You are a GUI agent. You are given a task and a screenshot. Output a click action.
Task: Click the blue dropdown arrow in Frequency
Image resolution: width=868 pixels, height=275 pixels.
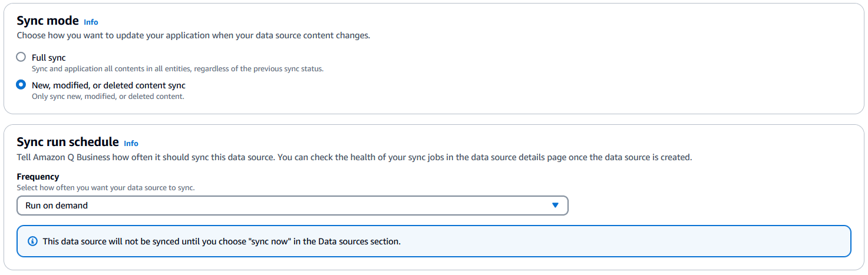[555, 206]
